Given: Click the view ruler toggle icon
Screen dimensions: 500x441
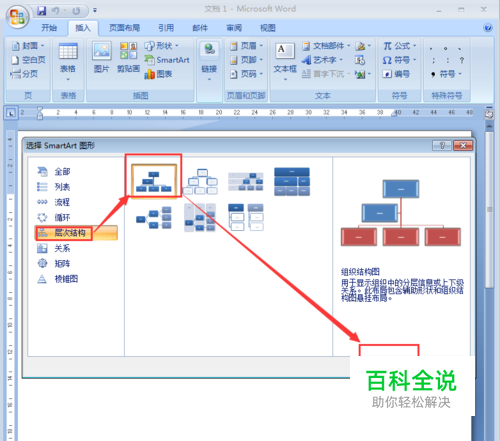Looking at the screenshot, I should coord(489,114).
